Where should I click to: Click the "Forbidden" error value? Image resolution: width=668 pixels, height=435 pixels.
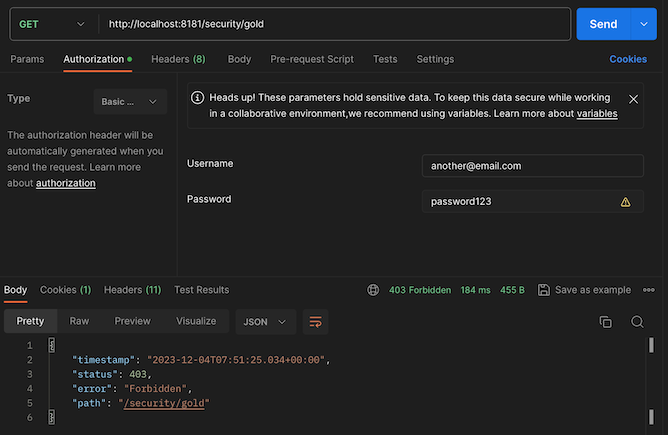click(x=155, y=389)
